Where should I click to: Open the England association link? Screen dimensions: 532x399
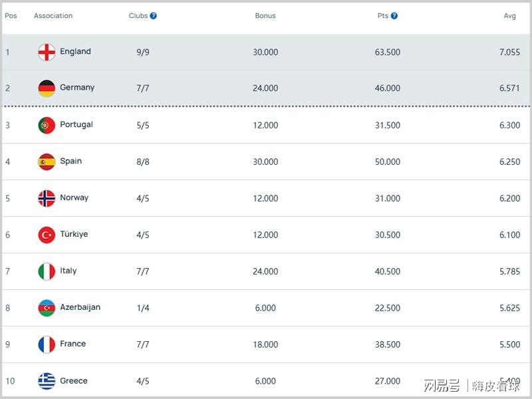tap(75, 52)
